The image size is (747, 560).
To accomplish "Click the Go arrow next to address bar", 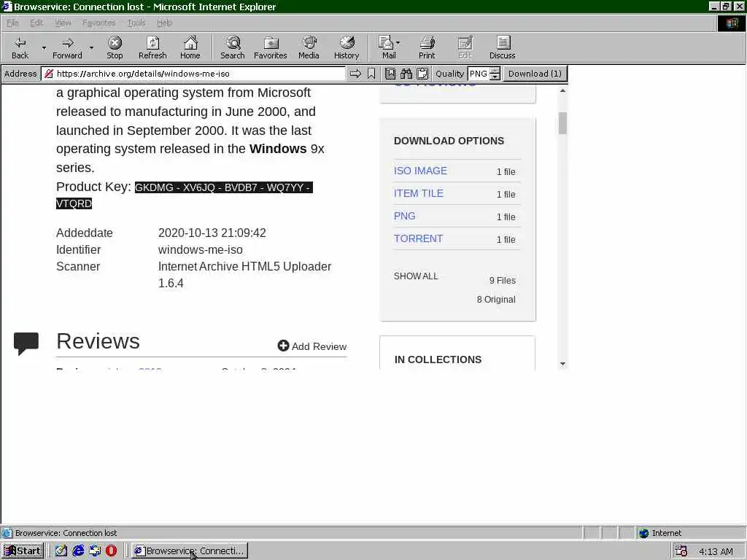I will (355, 74).
